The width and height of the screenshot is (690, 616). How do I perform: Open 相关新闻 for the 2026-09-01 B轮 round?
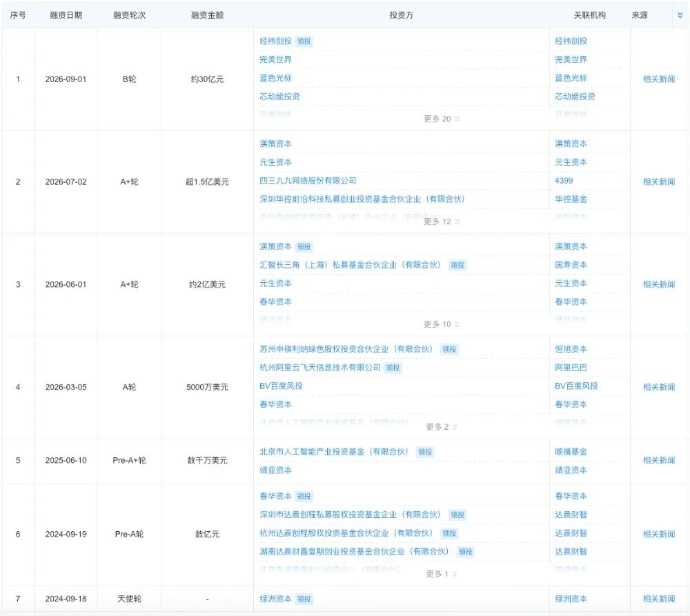pos(659,79)
